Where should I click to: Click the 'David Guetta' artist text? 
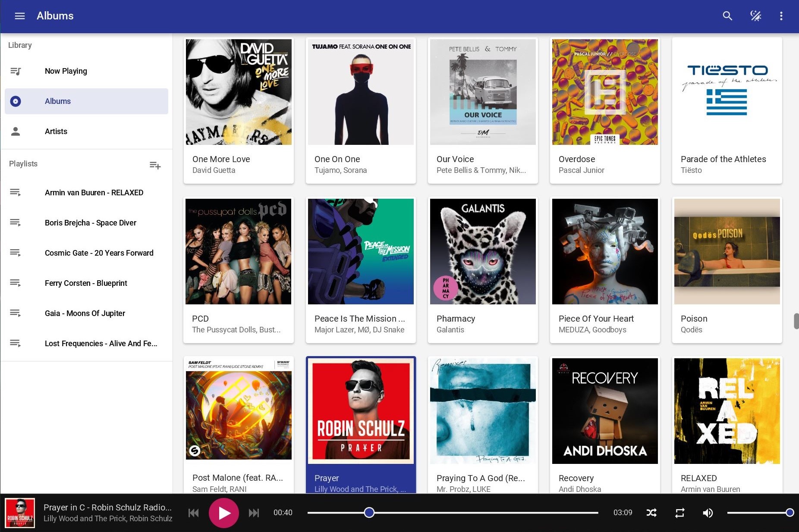[x=214, y=170]
